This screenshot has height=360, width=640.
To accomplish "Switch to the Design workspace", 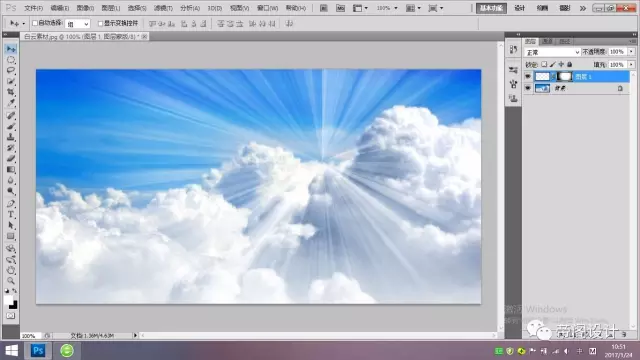I will pyautogui.click(x=519, y=8).
